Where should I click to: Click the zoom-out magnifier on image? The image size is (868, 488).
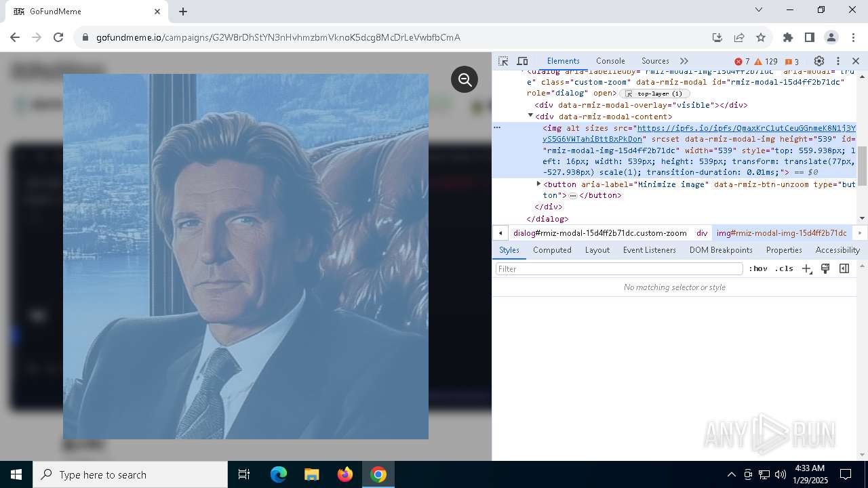click(465, 80)
